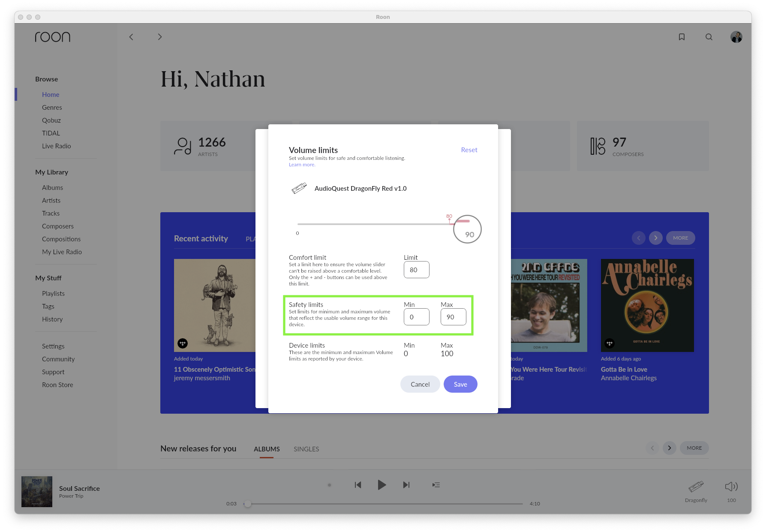Click the TIDAL badge on Messersmith cover
The image size is (766, 532).
pyautogui.click(x=183, y=343)
